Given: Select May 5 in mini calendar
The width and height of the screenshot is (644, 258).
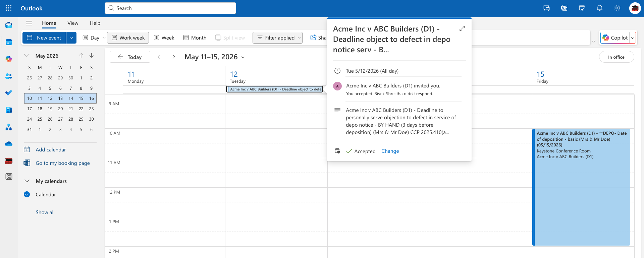Looking at the screenshot, I should [x=50, y=88].
